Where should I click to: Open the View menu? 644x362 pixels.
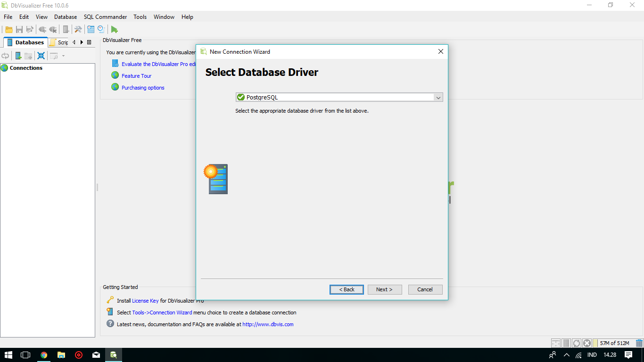[x=41, y=17]
